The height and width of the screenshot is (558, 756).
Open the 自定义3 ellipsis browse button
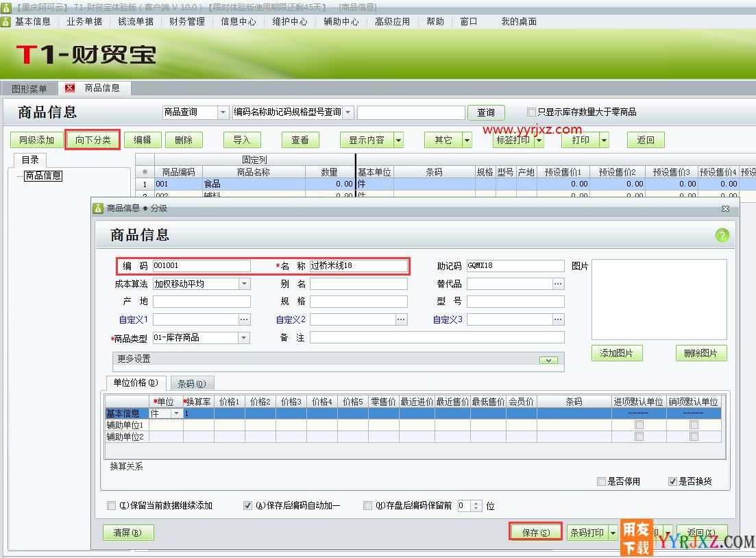[x=558, y=319]
